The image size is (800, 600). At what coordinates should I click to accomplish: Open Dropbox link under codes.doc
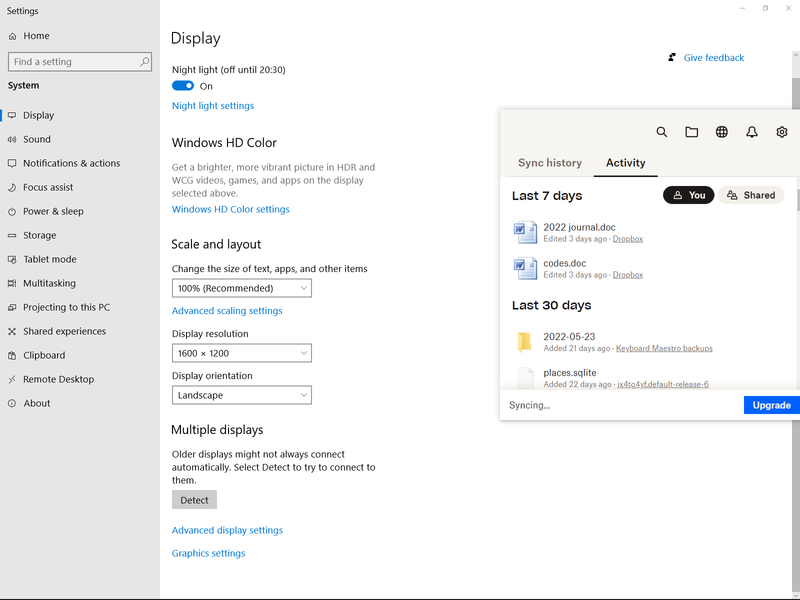click(628, 274)
